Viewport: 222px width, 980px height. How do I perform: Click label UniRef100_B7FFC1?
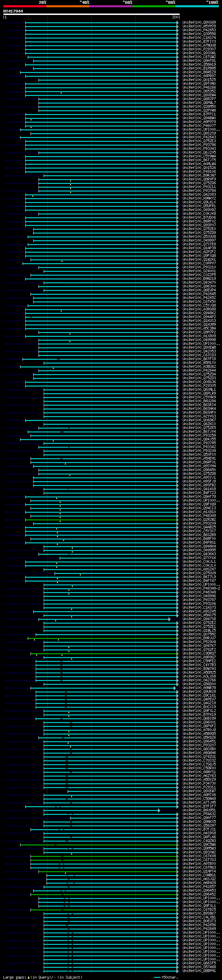click(199, 114)
